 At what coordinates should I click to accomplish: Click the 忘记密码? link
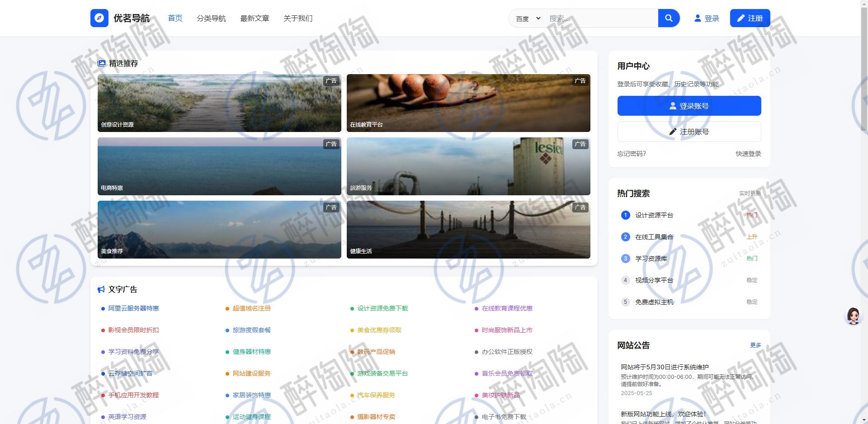tap(632, 154)
